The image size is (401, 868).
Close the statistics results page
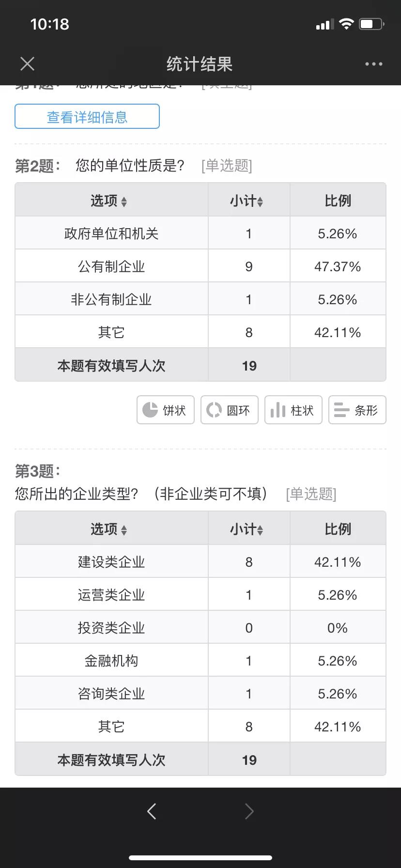point(28,64)
